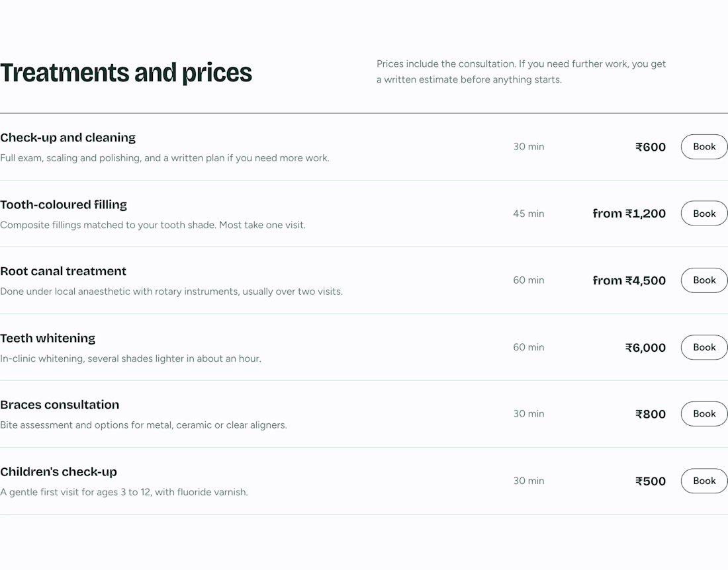
Task: Click the 'Done under local anaesthetic' description
Action: (x=171, y=292)
